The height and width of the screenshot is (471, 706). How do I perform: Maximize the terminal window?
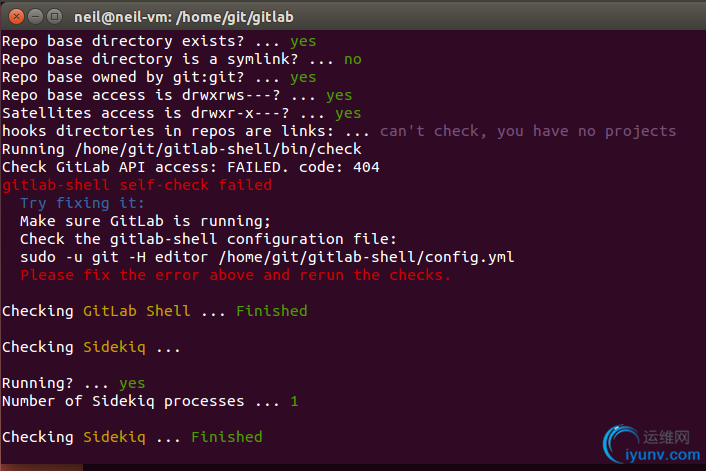54,17
